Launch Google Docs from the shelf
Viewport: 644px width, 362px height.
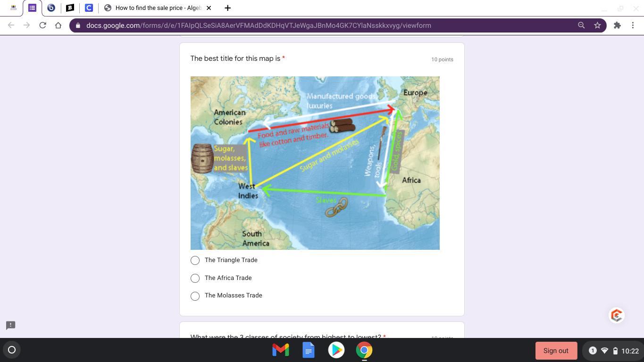click(x=309, y=350)
